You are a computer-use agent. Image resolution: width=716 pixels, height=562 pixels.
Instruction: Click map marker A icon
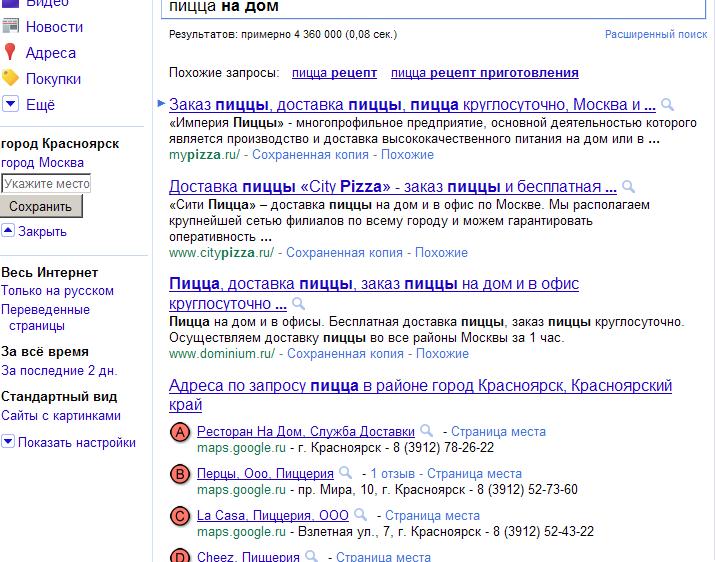point(180,432)
